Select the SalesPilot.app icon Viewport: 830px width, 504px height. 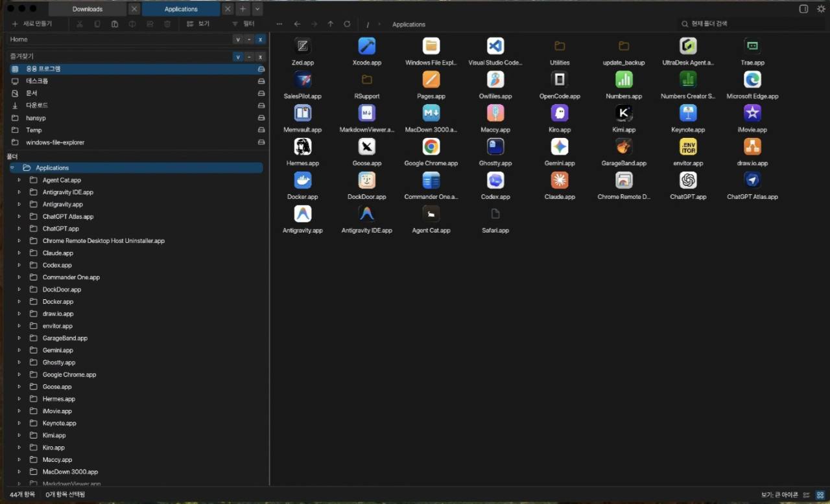click(302, 80)
